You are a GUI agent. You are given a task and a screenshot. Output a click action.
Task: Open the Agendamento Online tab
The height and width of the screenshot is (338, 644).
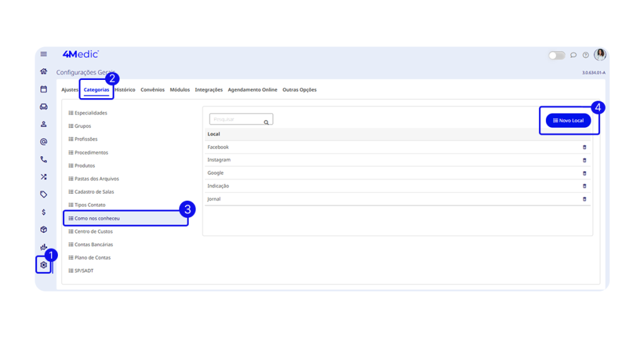[x=252, y=90]
